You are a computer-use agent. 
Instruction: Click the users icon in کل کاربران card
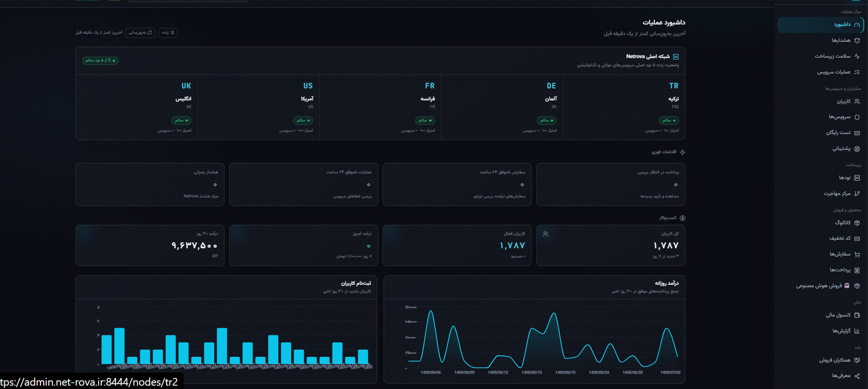pos(546,234)
